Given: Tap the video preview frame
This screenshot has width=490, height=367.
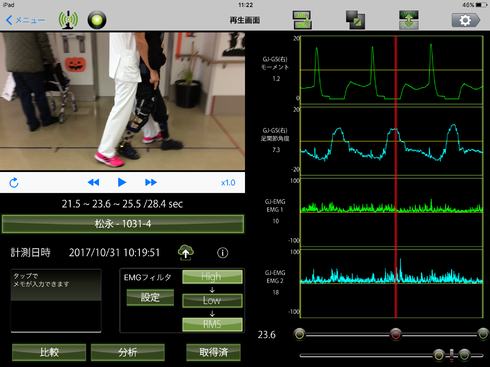Looking at the screenshot, I should [122, 101].
